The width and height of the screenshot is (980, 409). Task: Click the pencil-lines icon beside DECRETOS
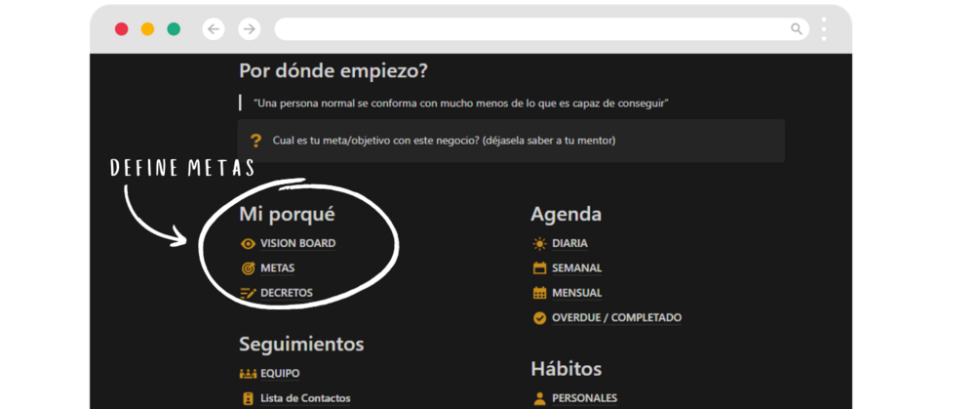pos(248,293)
